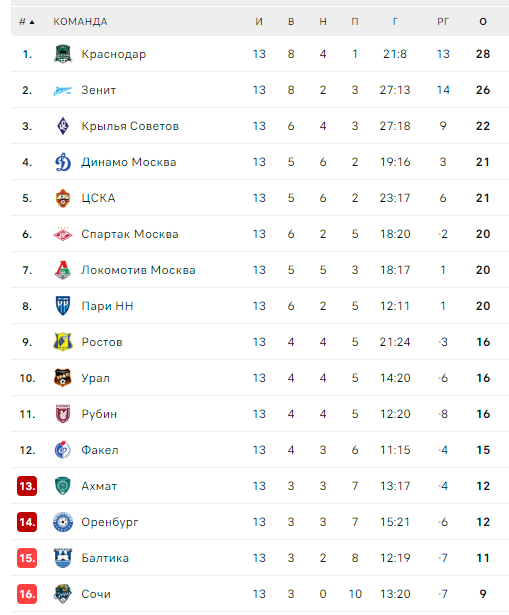The width and height of the screenshot is (509, 615).
Task: Click the Балтика club crest
Action: (x=63, y=558)
